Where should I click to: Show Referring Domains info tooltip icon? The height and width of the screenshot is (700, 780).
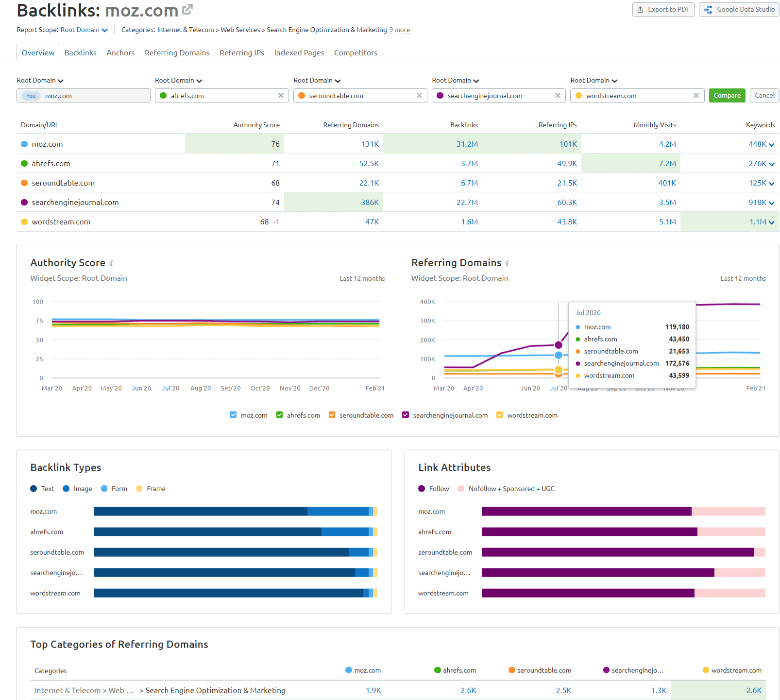click(507, 263)
